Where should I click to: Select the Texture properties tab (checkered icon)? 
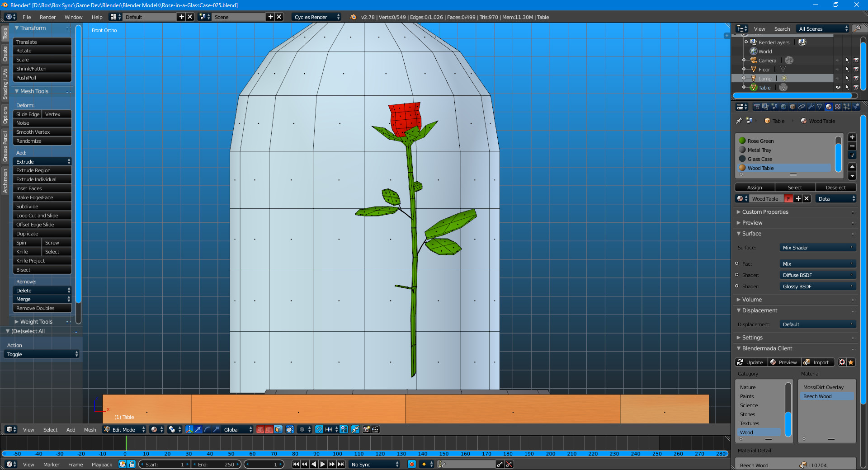pyautogui.click(x=838, y=107)
